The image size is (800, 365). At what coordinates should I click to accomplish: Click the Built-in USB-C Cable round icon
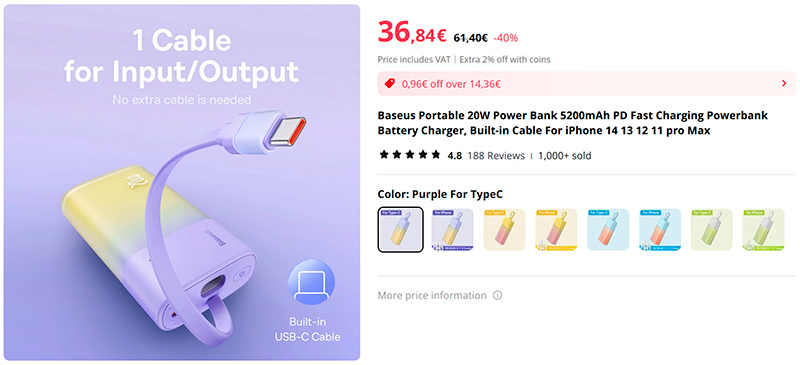311,282
